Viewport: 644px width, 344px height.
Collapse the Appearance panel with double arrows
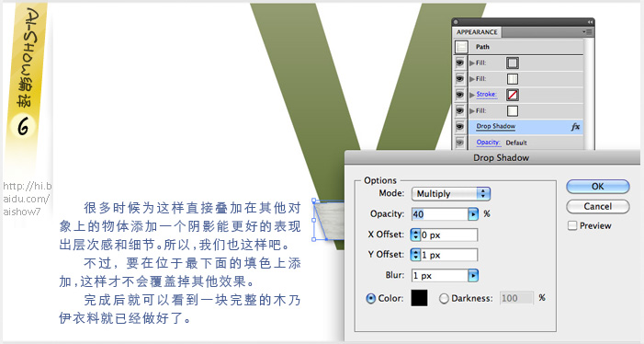click(x=590, y=22)
